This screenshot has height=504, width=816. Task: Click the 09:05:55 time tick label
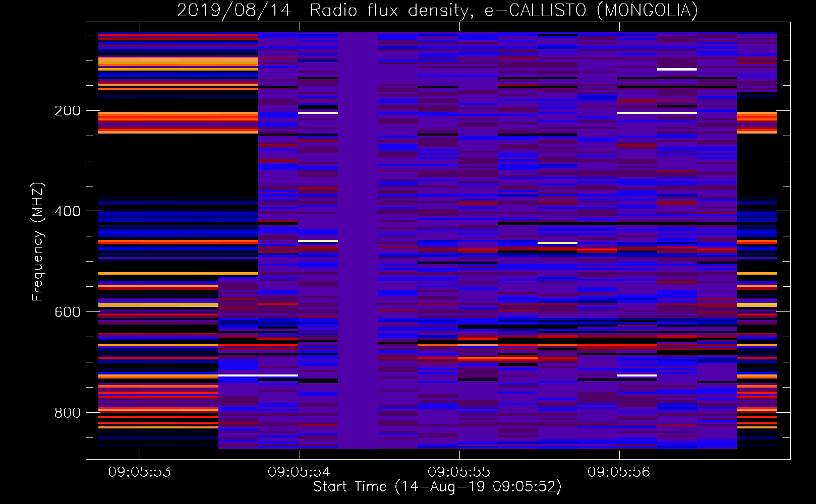click(x=459, y=472)
